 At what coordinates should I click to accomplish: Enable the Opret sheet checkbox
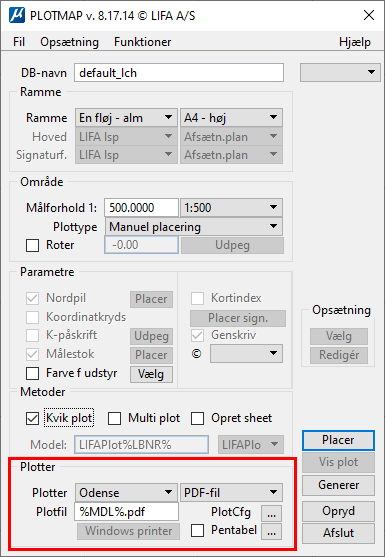tap(197, 418)
